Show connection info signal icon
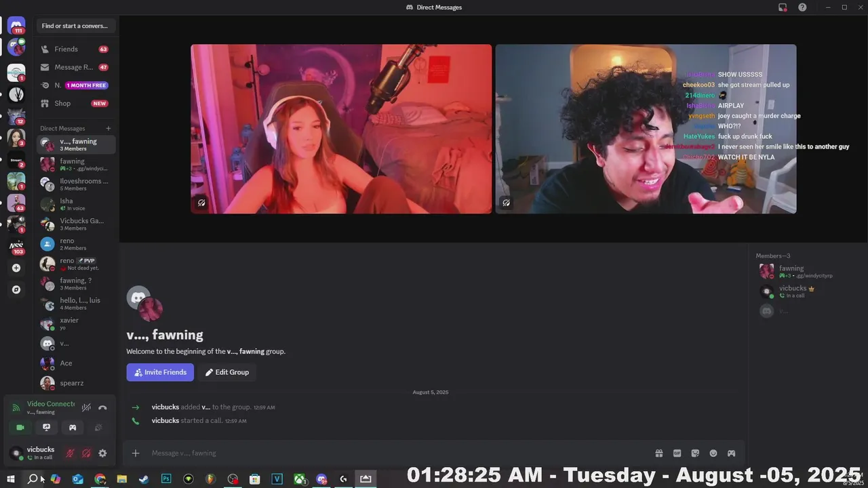 pos(16,408)
